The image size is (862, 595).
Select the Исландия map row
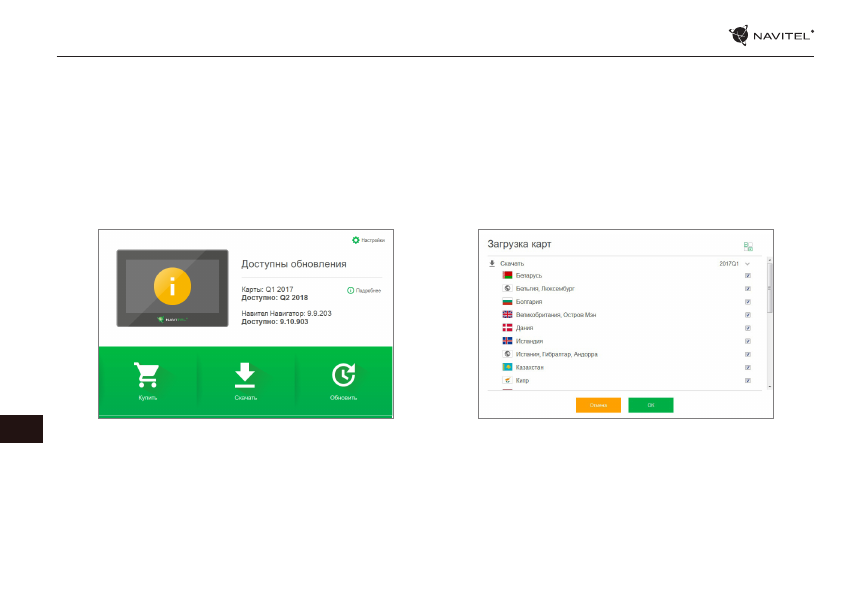click(530, 341)
